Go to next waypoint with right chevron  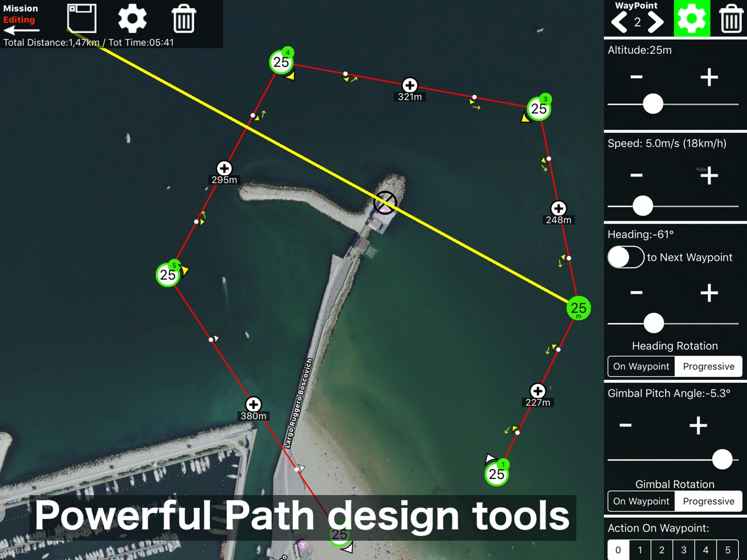(x=655, y=23)
